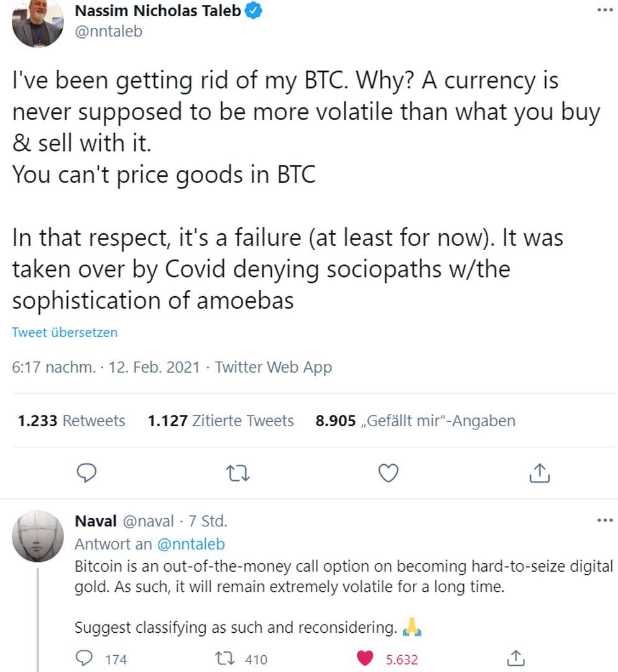Image resolution: width=618 pixels, height=672 pixels.
Task: Open the Nassim Nicholas Taleb display name
Action: click(x=158, y=11)
